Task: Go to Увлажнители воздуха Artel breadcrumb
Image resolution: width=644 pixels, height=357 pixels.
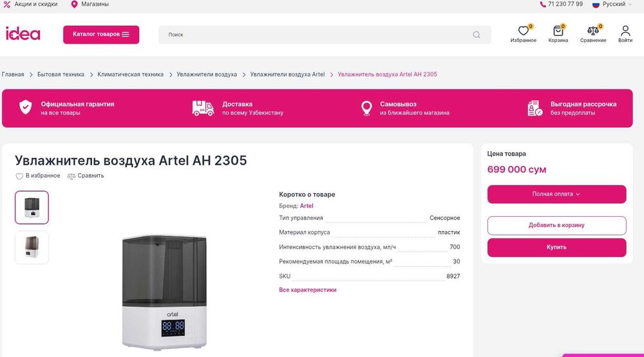Action: click(x=287, y=74)
